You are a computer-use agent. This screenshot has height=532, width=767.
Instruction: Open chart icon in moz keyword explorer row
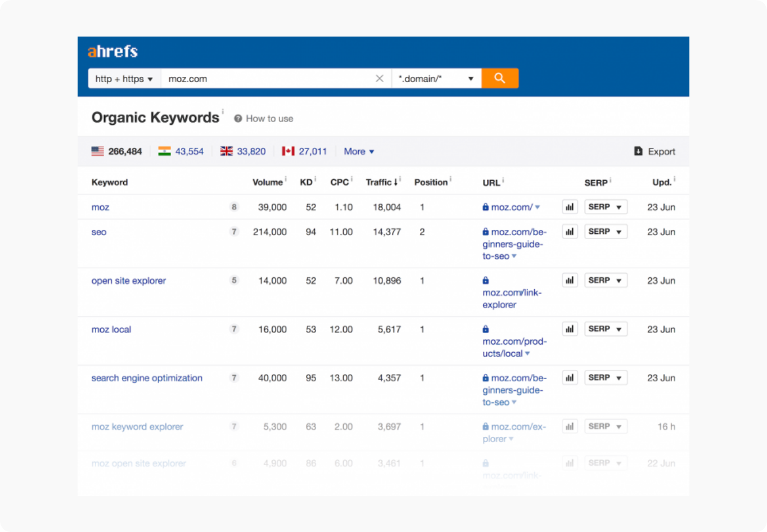570,426
